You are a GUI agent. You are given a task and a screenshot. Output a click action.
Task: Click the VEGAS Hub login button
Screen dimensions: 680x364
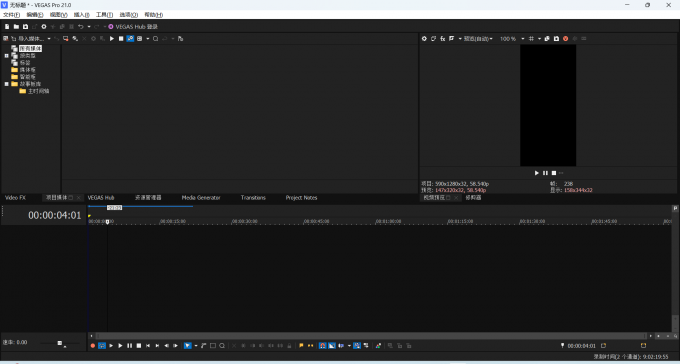point(133,27)
